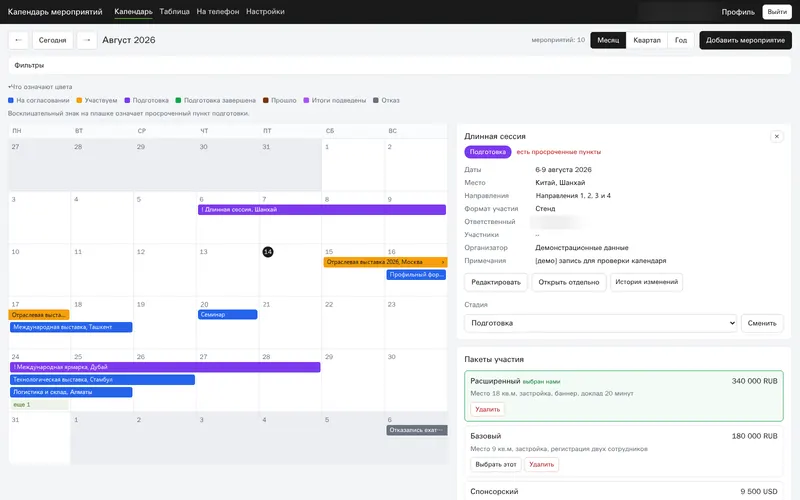Click the 340 000 RUB price
This screenshot has height=500, width=800.
pyautogui.click(x=754, y=381)
